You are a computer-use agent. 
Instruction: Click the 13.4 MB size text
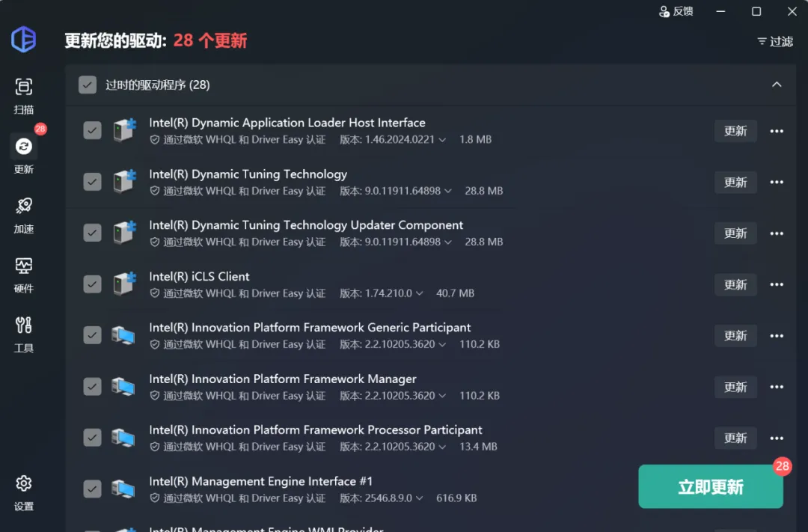478,447
